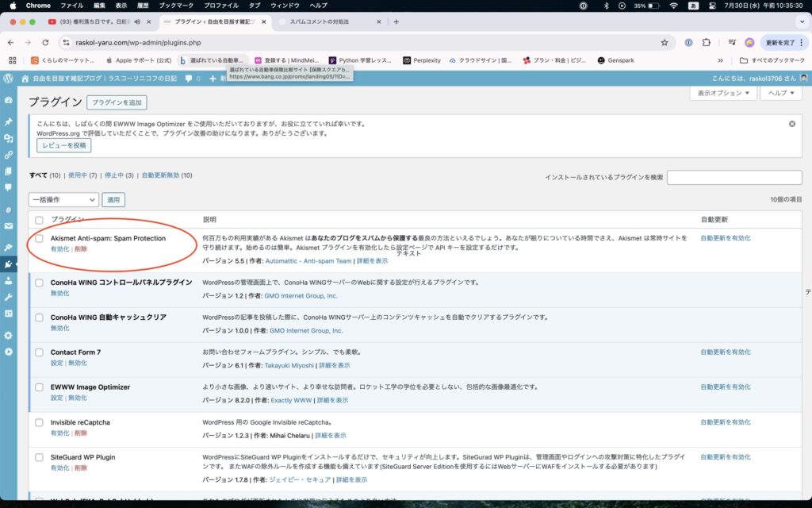812x508 pixels.
Task: Open the Links chain icon in sidebar
Action: pyautogui.click(x=8, y=155)
